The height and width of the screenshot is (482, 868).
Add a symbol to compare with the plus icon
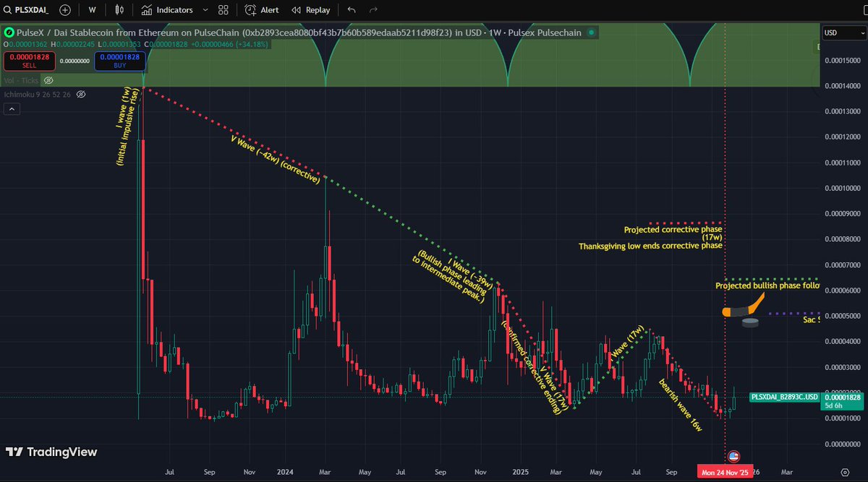tap(65, 10)
